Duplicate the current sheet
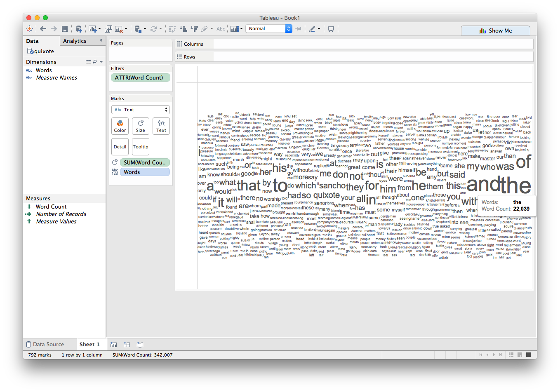This screenshot has width=560, height=392. coord(108,29)
